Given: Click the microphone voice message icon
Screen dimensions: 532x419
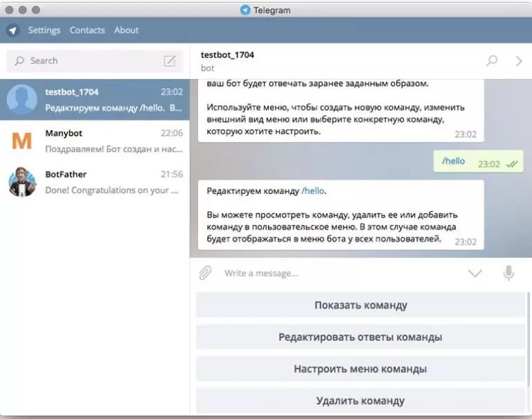Looking at the screenshot, I should coord(508,273).
